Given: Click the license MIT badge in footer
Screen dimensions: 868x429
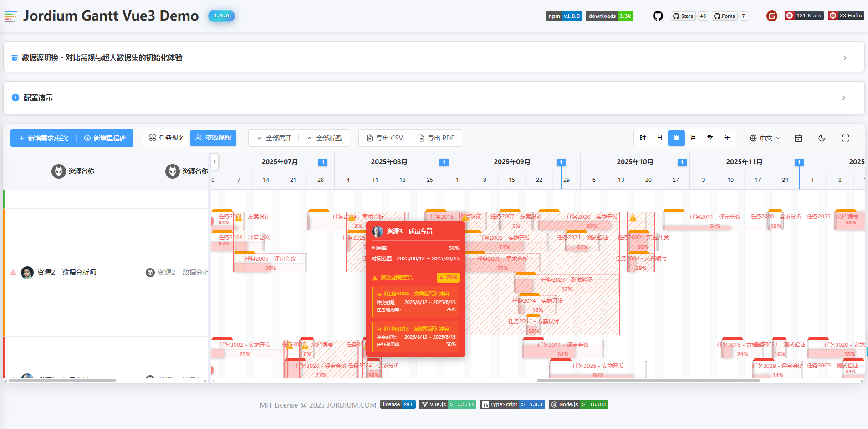Looking at the screenshot, I should pos(398,404).
